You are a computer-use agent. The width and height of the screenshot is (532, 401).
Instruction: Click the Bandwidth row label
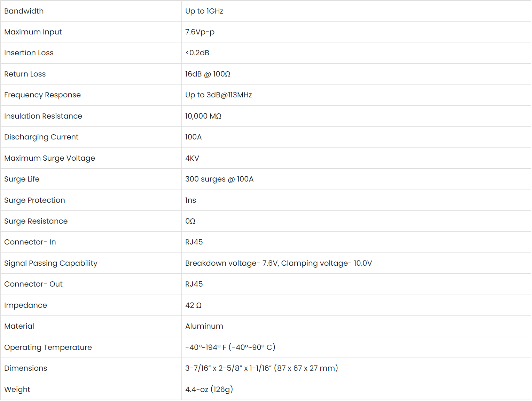pyautogui.click(x=24, y=11)
